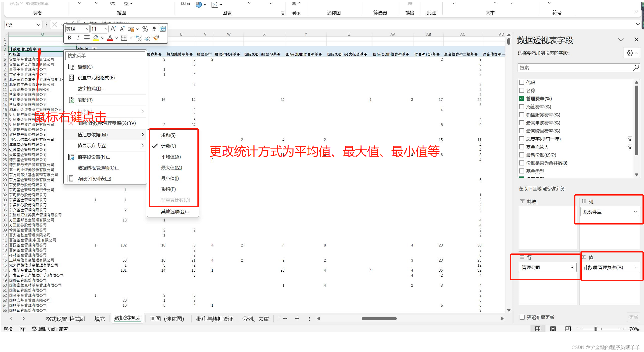Click the Italic formatting icon

78,38
